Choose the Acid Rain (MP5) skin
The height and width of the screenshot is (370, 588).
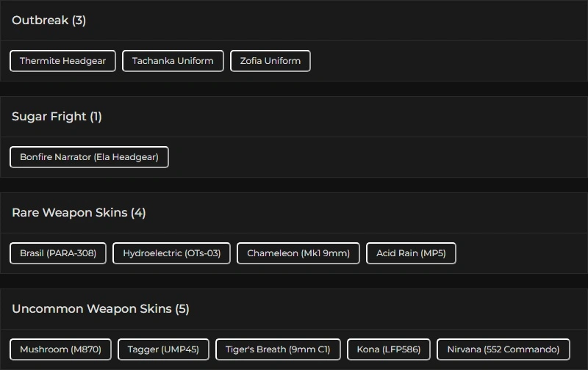click(411, 253)
